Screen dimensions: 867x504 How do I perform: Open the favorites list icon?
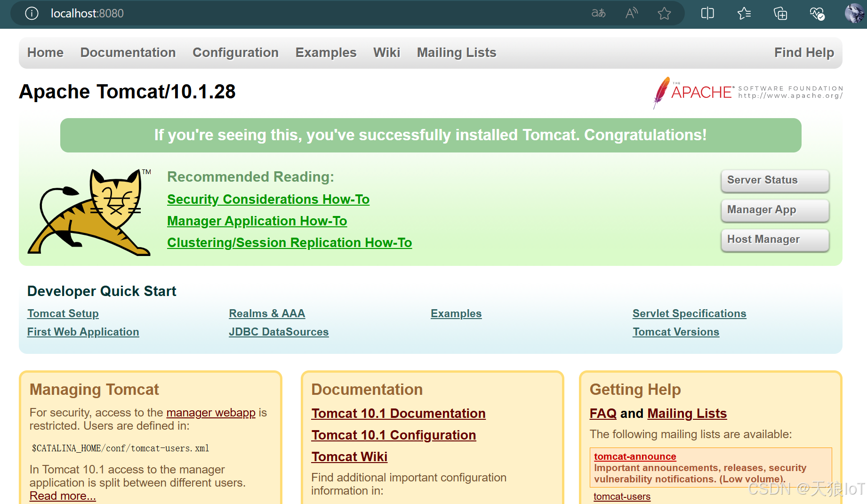point(744,13)
